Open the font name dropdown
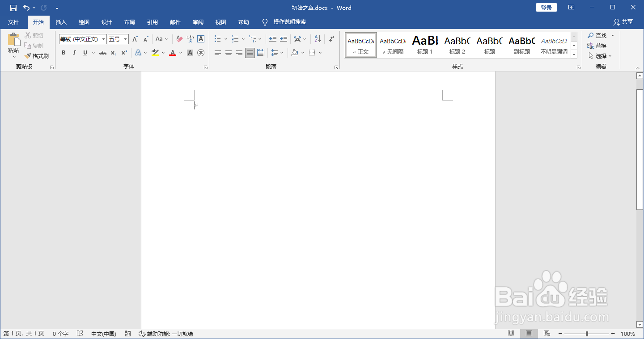Viewport: 644px width, 339px height. tap(104, 39)
